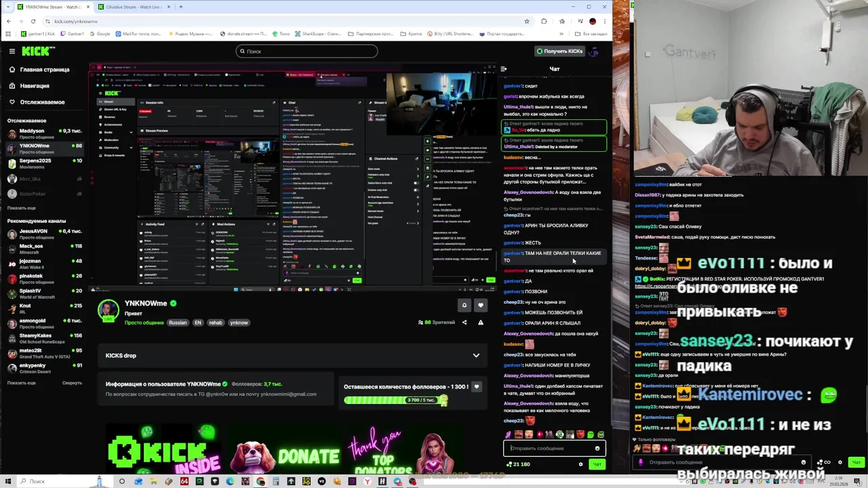Open chat settings gear icon
This screenshot has width=868, height=488.
coord(580,464)
